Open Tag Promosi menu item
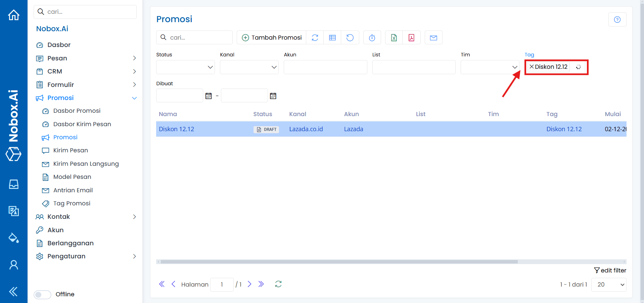This screenshot has height=303, width=644. pyautogui.click(x=72, y=203)
